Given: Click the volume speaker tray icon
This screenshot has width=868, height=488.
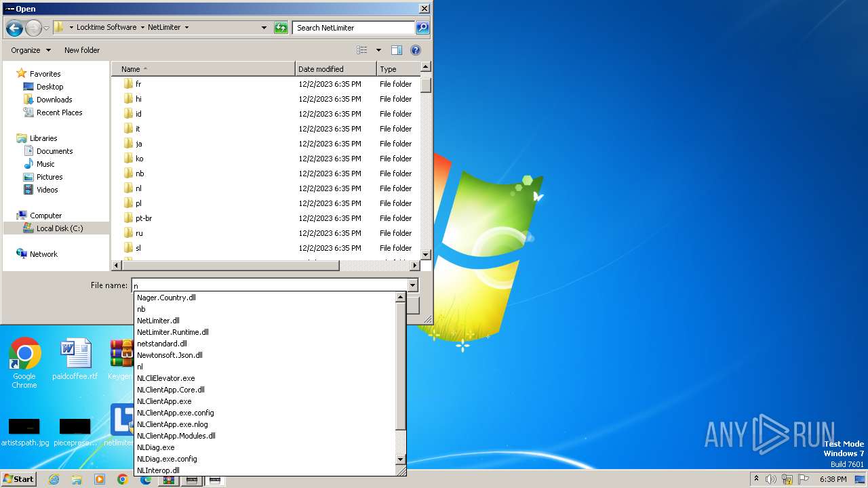Looking at the screenshot, I should click(770, 479).
